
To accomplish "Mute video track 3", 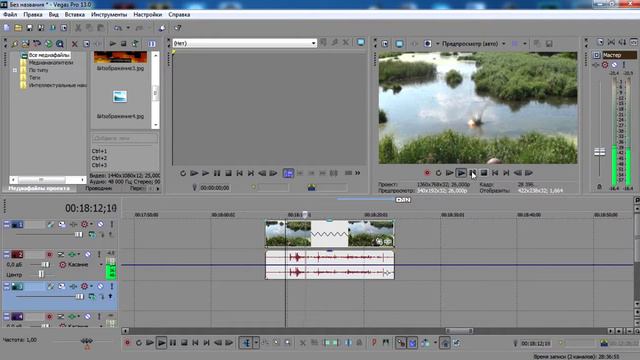I will click(100, 287).
